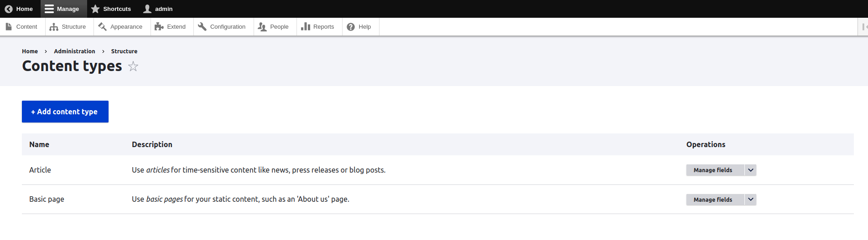
Task: Toggle the toolbar orientation handle at far right
Action: (x=863, y=27)
